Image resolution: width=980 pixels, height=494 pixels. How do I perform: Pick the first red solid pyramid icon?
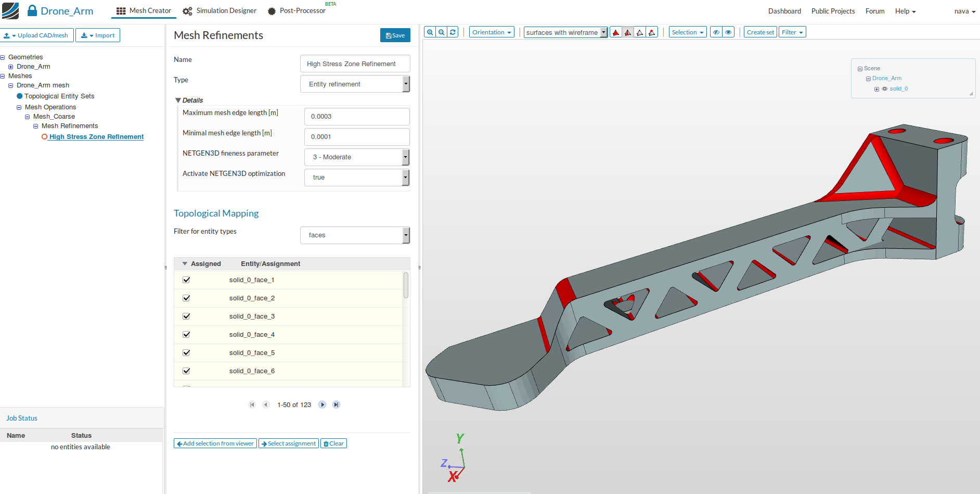coord(616,32)
